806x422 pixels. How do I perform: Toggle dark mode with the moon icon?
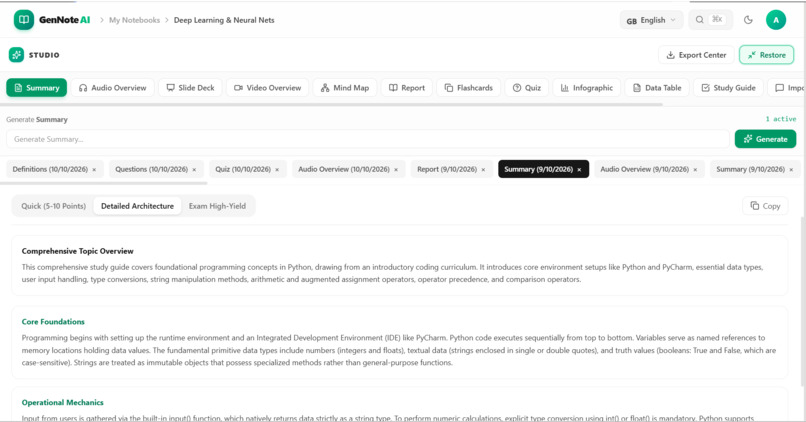pyautogui.click(x=748, y=20)
